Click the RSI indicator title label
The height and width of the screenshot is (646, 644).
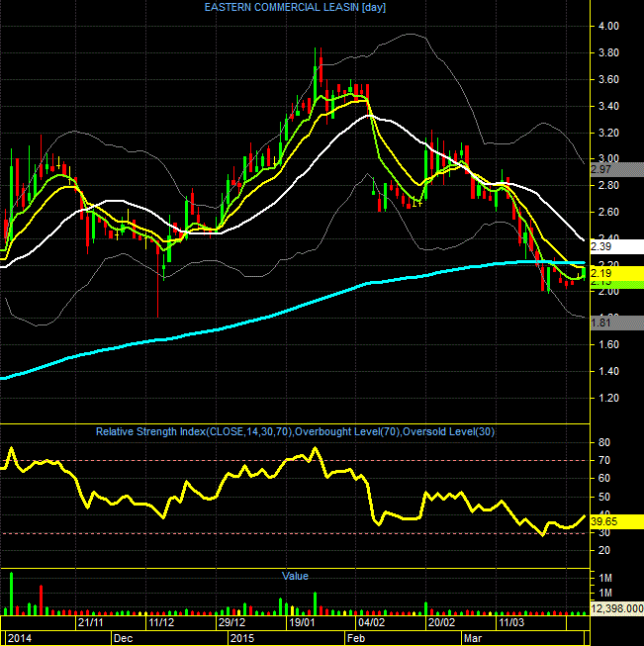pos(295,431)
